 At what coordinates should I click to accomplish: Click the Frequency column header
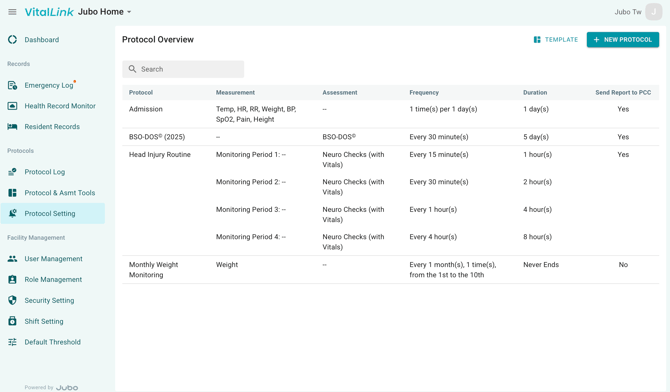[x=424, y=92]
